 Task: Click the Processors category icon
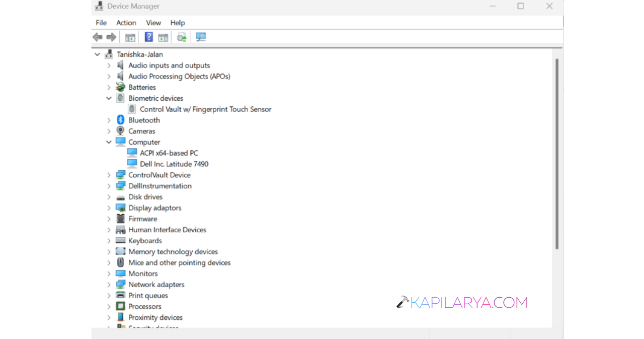(120, 306)
